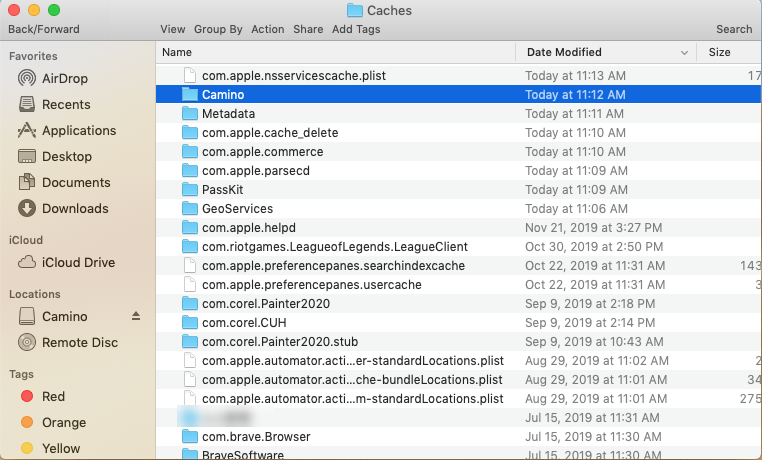762x460 pixels.
Task: Open Downloads using its arrow icon
Action: 27,208
